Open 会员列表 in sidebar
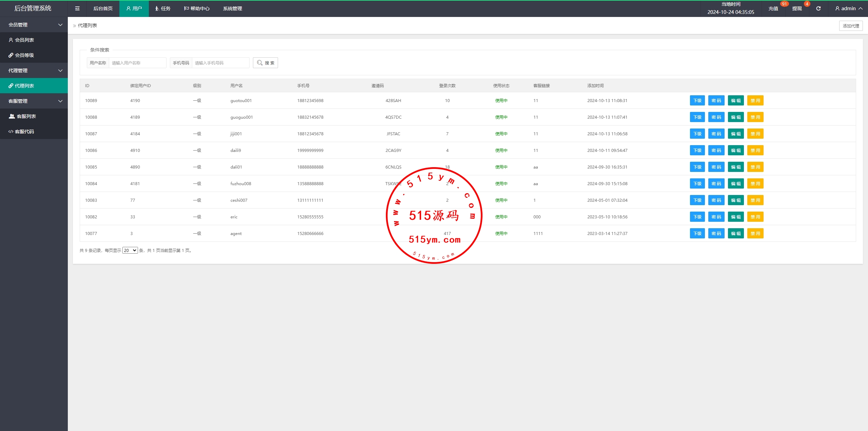Screen dimensions: 868x431 coord(24,40)
